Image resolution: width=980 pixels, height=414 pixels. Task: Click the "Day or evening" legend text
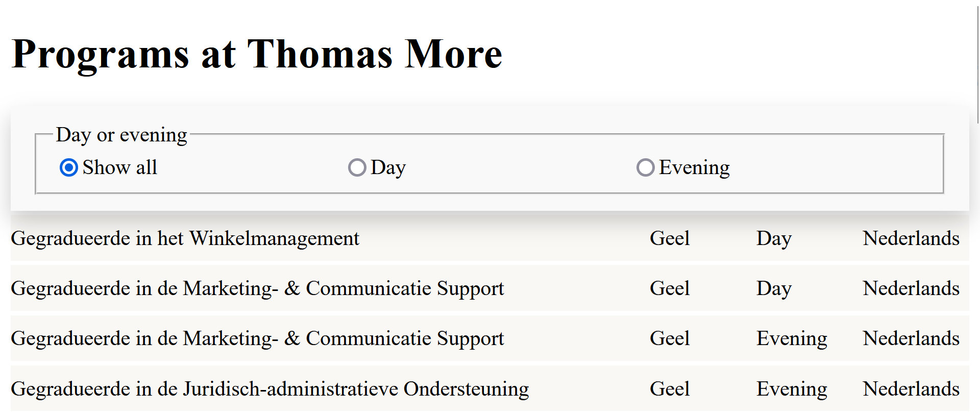click(121, 135)
